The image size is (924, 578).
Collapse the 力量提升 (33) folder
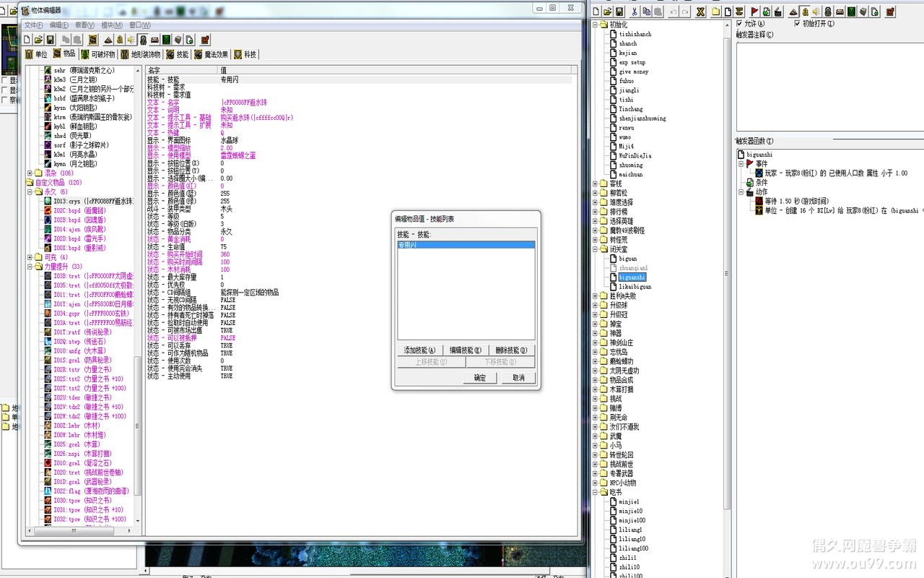click(30, 267)
